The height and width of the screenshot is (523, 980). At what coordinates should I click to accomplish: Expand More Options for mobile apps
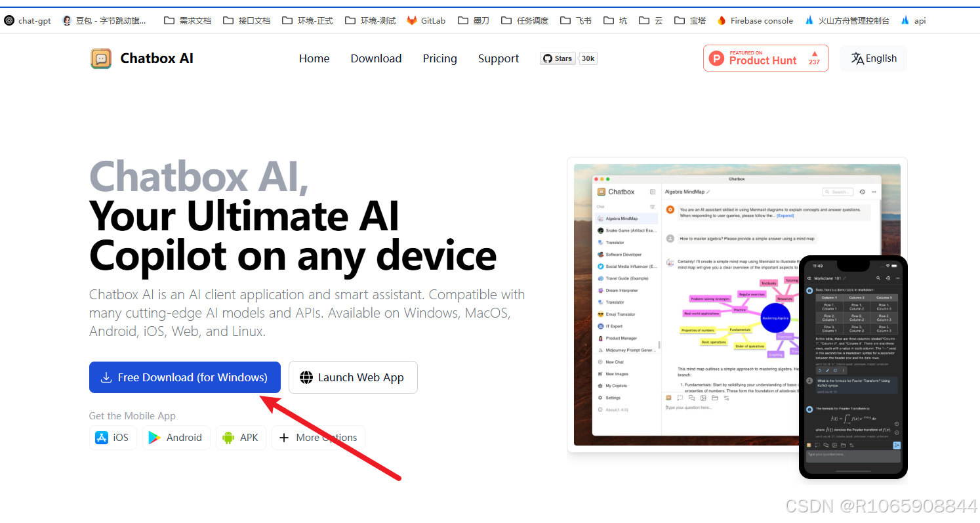(318, 438)
